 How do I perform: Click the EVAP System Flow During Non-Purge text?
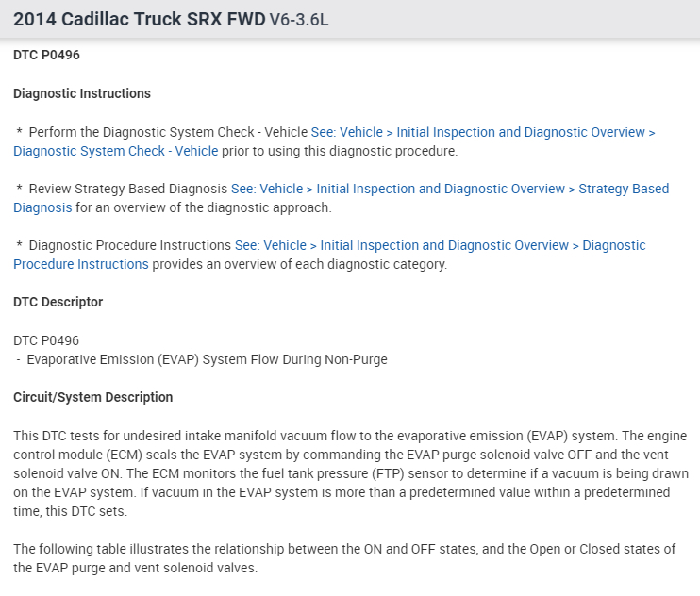[207, 359]
